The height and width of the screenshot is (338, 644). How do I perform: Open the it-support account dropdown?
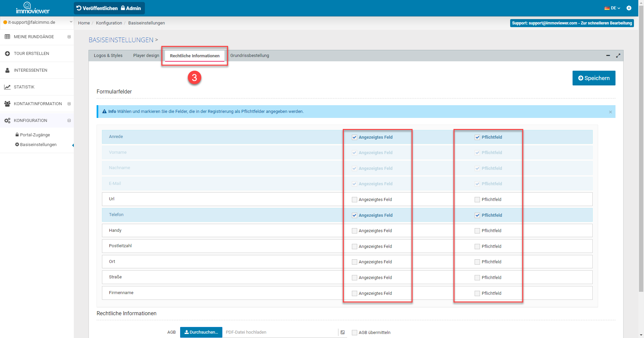[x=37, y=22]
